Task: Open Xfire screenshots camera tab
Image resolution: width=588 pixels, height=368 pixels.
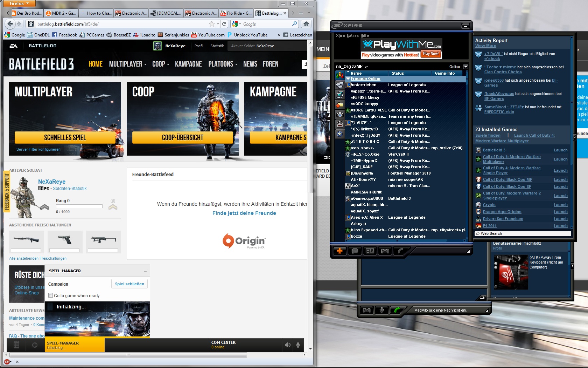Action: click(x=339, y=114)
